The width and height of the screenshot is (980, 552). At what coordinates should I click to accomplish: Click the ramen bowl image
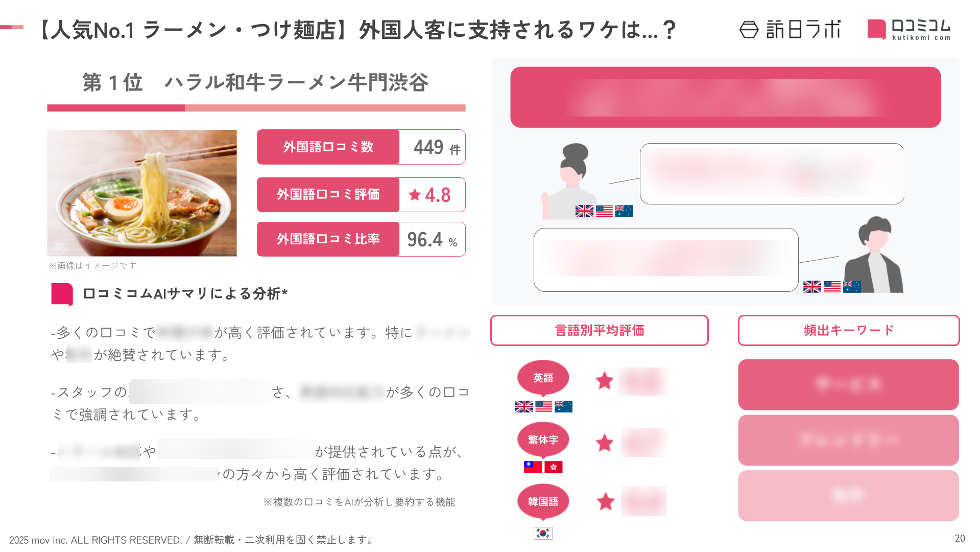142,193
